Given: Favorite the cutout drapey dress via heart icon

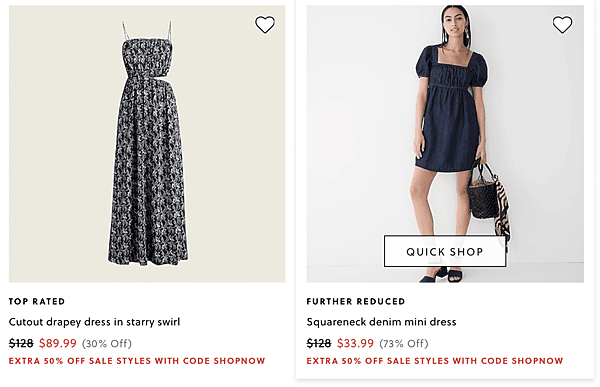Looking at the screenshot, I should [265, 24].
